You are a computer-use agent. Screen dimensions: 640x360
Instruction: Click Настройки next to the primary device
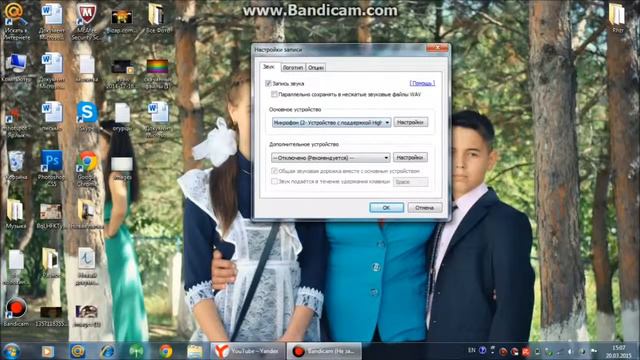coord(411,122)
